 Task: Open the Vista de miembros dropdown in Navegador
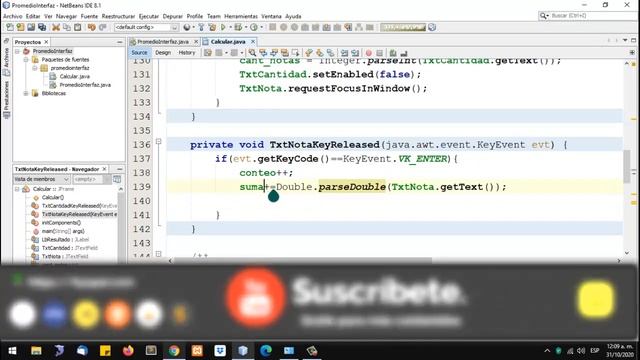pos(42,179)
